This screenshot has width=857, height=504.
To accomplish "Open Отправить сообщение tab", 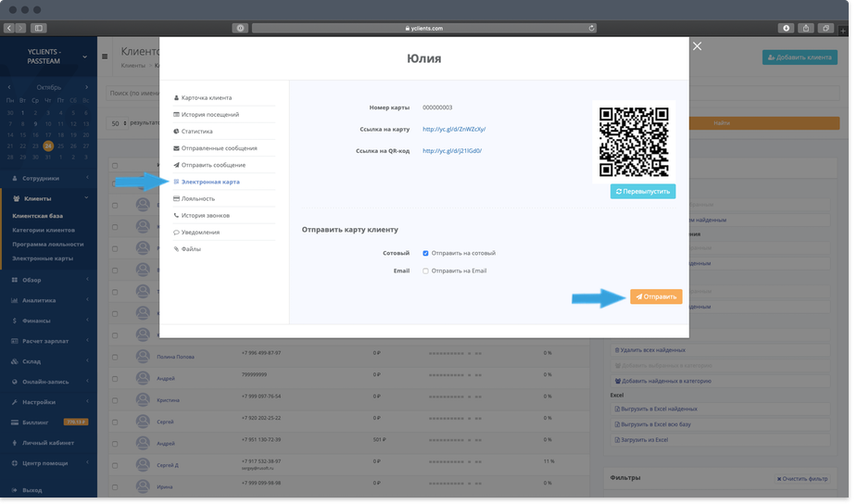I will tap(209, 165).
